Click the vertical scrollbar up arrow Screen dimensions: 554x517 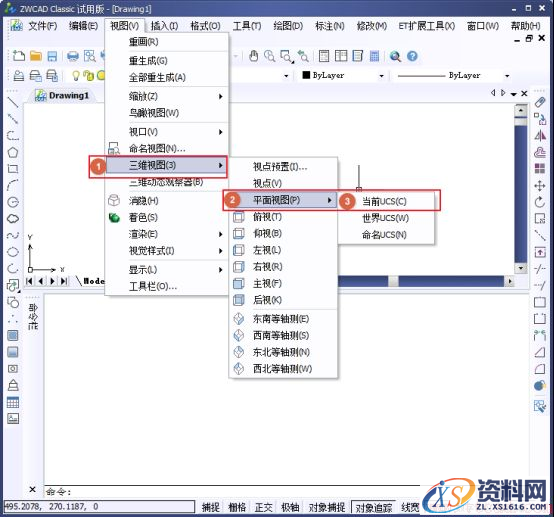[x=521, y=110]
